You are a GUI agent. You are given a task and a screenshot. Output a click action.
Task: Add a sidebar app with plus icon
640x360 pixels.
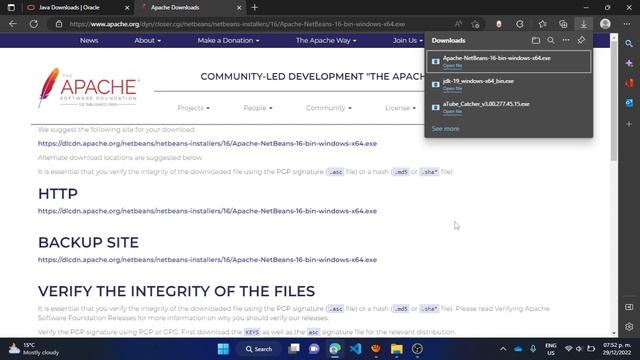click(x=629, y=123)
